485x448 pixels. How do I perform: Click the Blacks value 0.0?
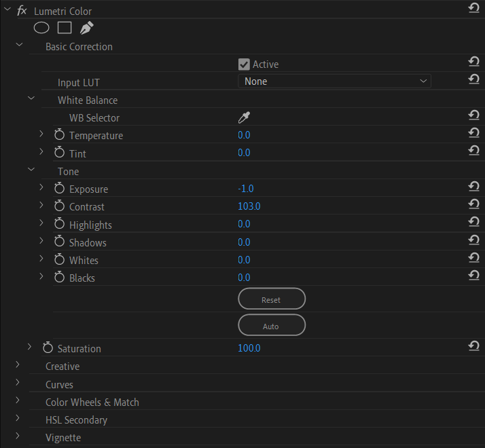tap(244, 278)
